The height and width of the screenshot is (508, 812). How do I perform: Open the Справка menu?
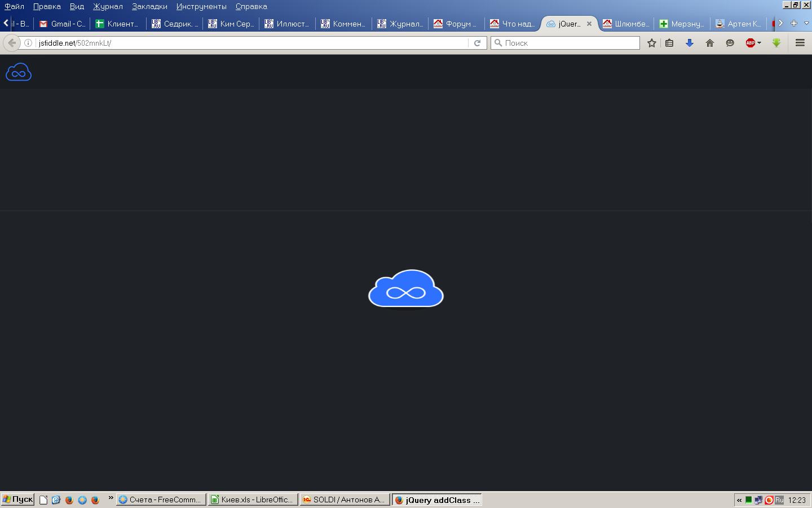[251, 6]
